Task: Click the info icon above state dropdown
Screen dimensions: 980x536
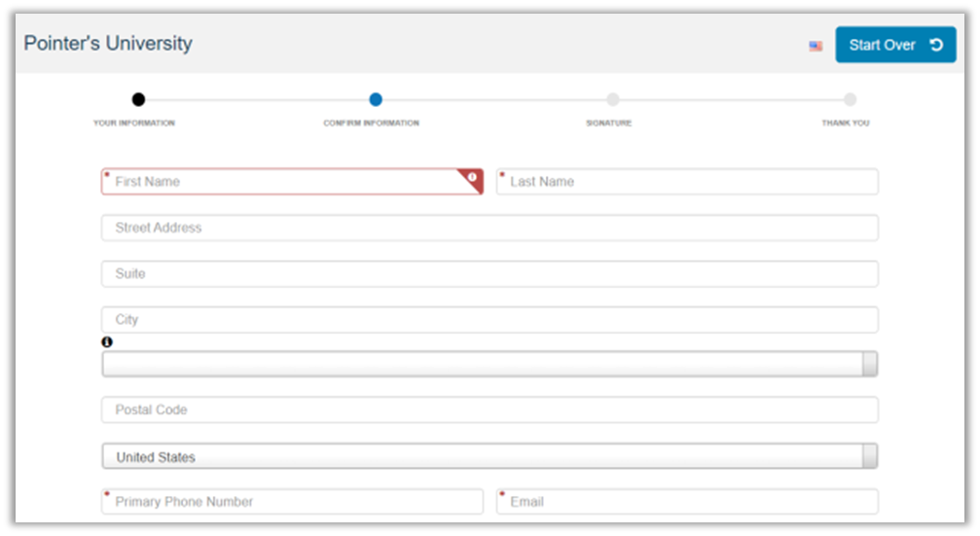Action: pyautogui.click(x=107, y=342)
